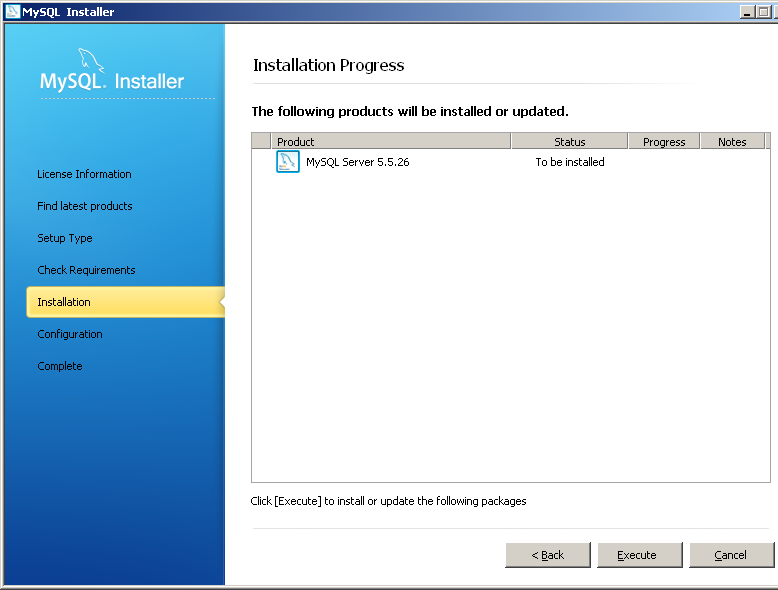
Task: Click the Progress column header
Action: click(664, 141)
